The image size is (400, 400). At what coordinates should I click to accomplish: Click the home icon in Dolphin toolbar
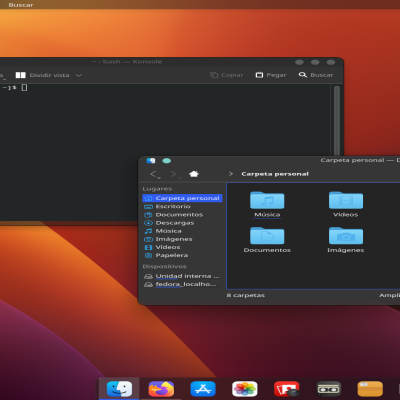194,174
